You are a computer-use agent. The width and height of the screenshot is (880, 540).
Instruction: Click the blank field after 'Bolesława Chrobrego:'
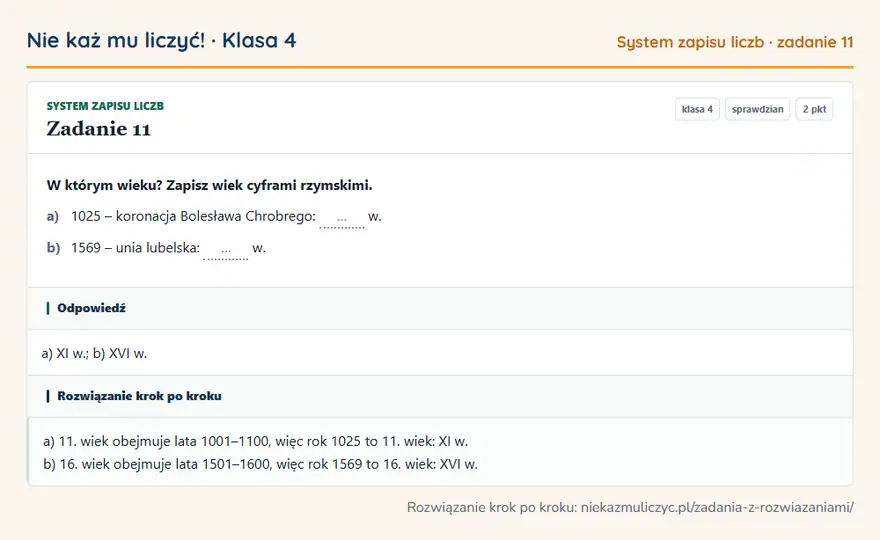pyautogui.click(x=342, y=218)
